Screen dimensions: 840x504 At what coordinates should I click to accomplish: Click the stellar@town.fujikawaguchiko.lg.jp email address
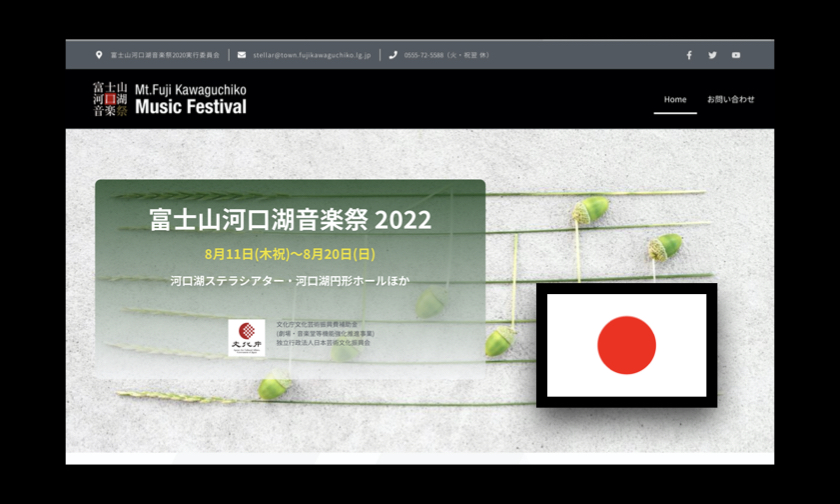pyautogui.click(x=312, y=55)
